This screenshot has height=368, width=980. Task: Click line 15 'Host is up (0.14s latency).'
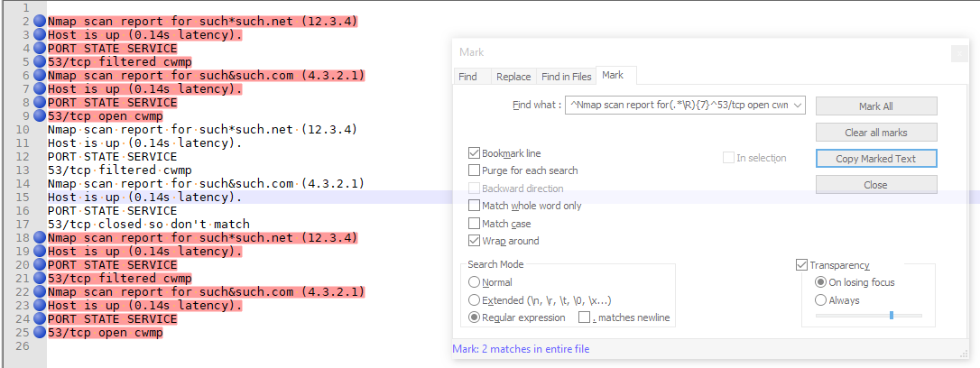145,198
